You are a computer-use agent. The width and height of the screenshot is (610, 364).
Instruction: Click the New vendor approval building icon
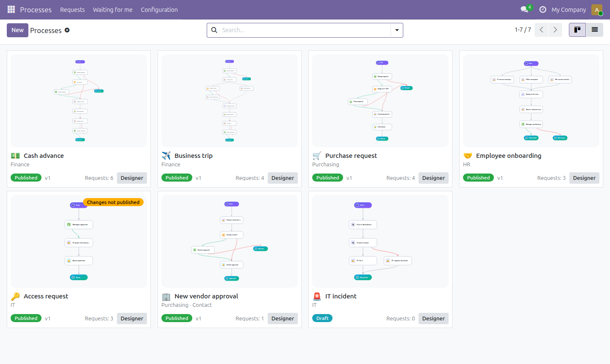(x=166, y=296)
